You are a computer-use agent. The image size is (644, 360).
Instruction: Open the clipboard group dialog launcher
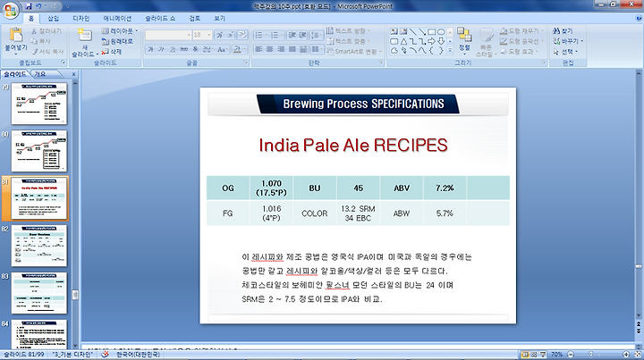coord(64,63)
